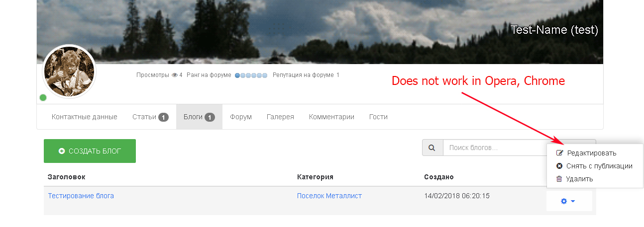Choose Снять с публикации menu item

tap(595, 166)
